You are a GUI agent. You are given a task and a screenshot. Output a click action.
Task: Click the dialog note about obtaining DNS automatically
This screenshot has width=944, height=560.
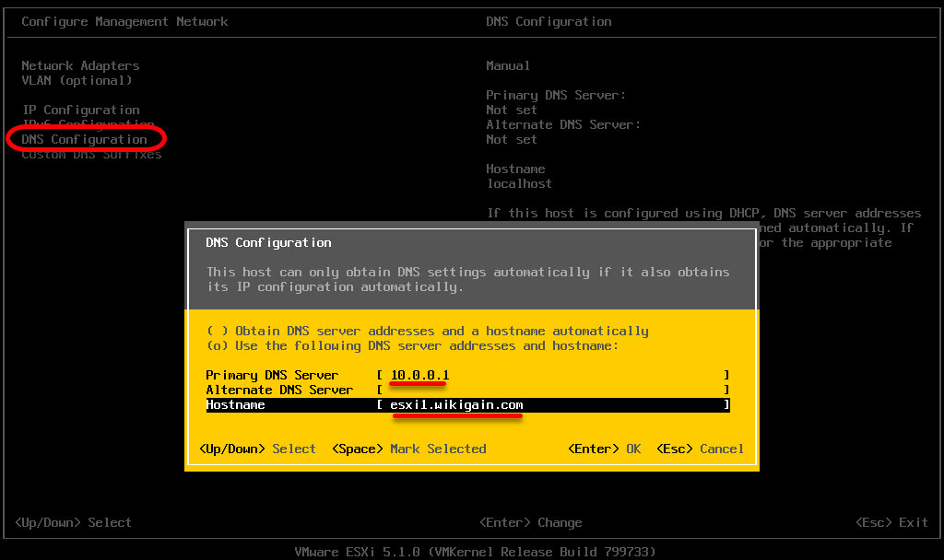pyautogui.click(x=467, y=280)
